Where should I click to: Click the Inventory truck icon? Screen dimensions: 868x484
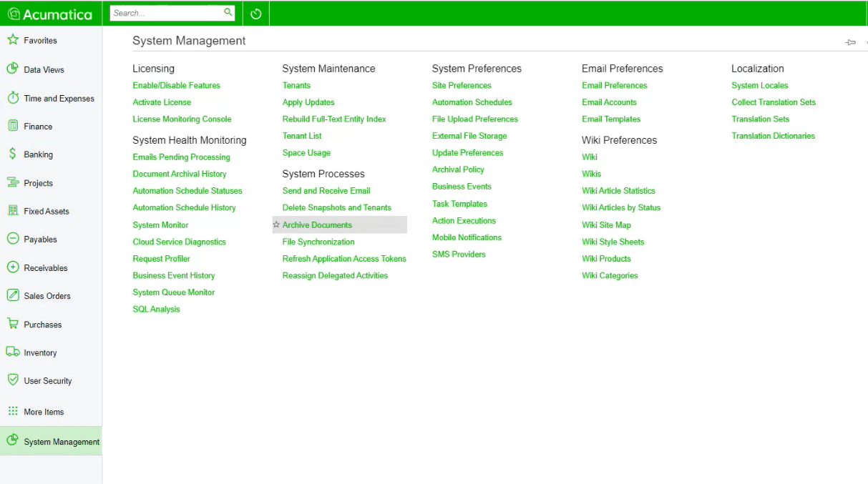(x=13, y=352)
